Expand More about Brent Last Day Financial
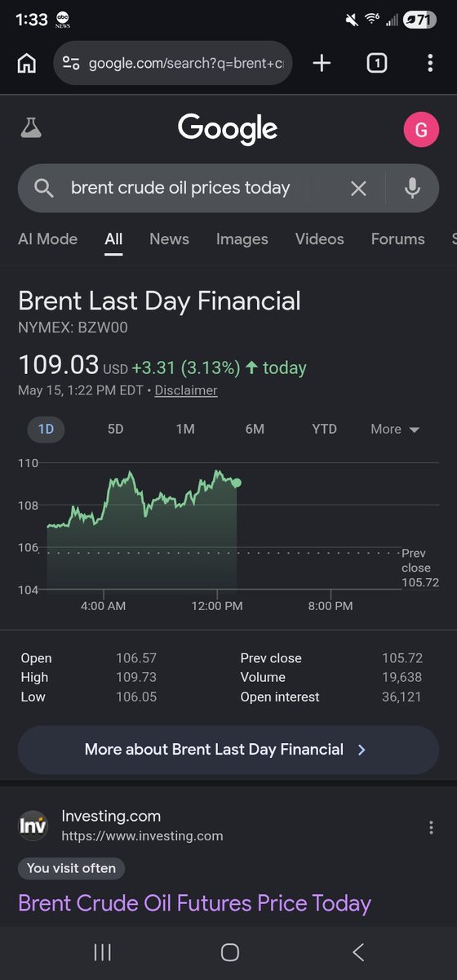The width and height of the screenshot is (457, 980). 228,750
